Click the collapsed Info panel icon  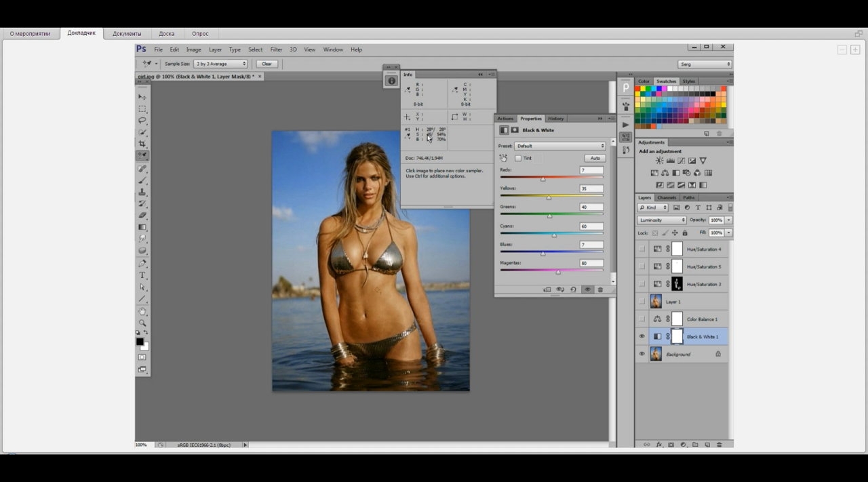coord(391,81)
